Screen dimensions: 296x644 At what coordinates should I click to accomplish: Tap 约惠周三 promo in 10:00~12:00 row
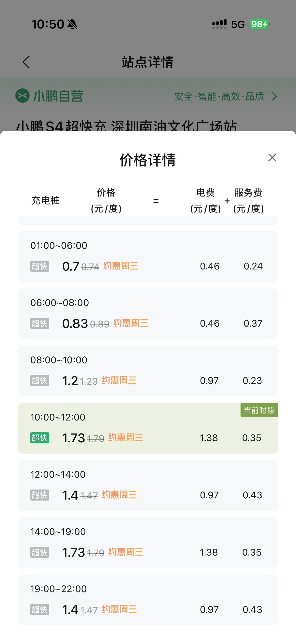126,437
